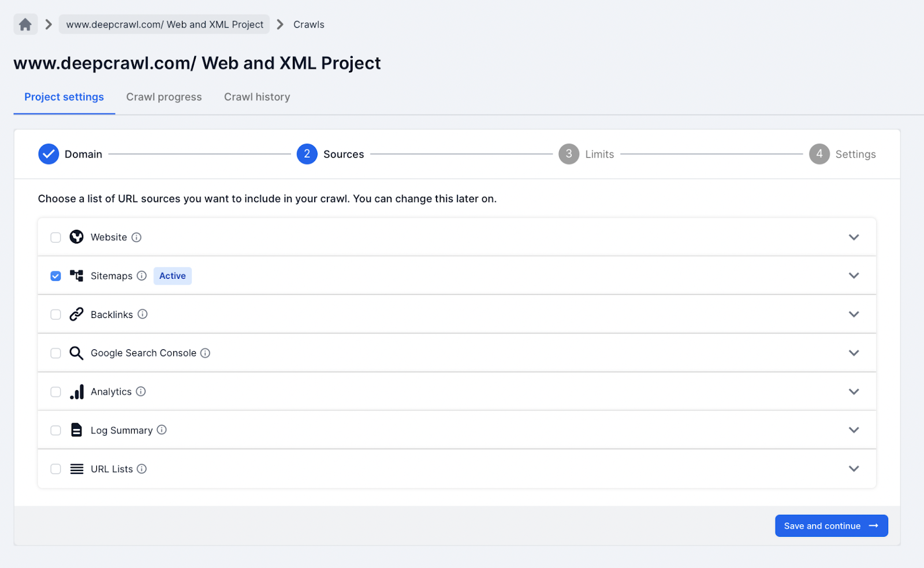Click the info icon next to Analytics
924x568 pixels.
[141, 391]
